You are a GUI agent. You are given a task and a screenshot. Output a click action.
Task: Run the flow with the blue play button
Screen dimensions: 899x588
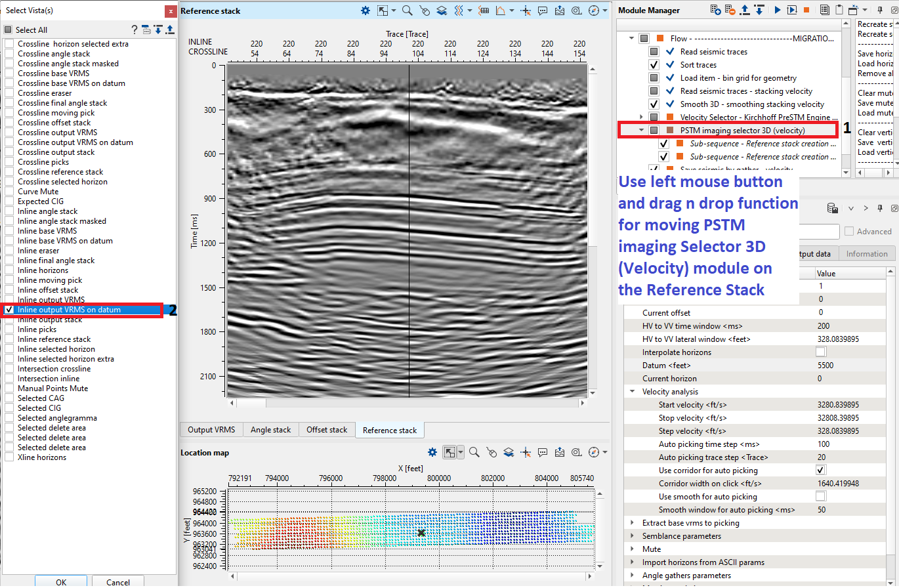tap(778, 10)
